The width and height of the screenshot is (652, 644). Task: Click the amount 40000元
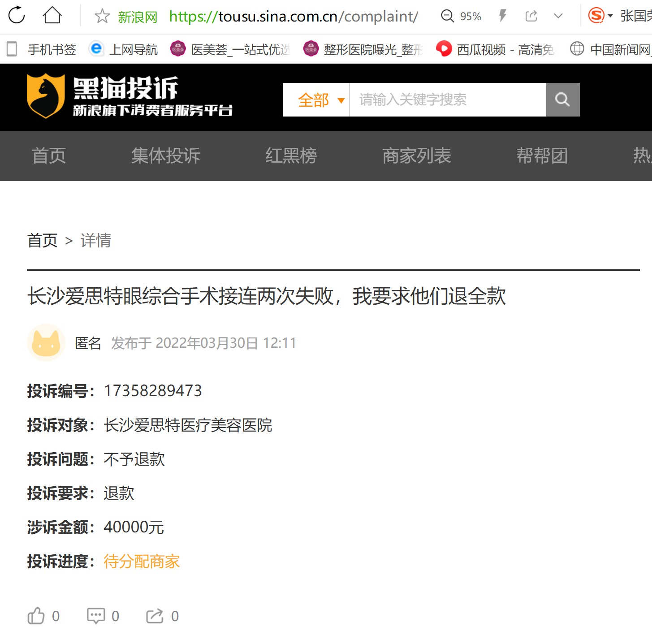click(x=134, y=527)
